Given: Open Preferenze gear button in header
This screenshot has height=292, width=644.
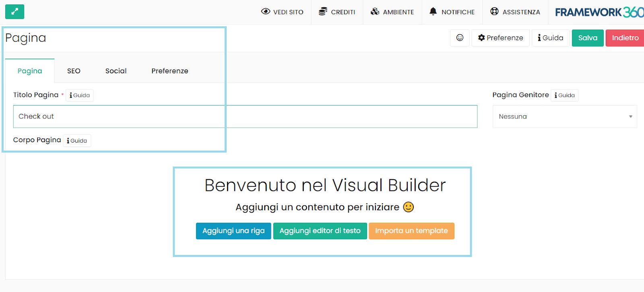Looking at the screenshot, I should (500, 38).
